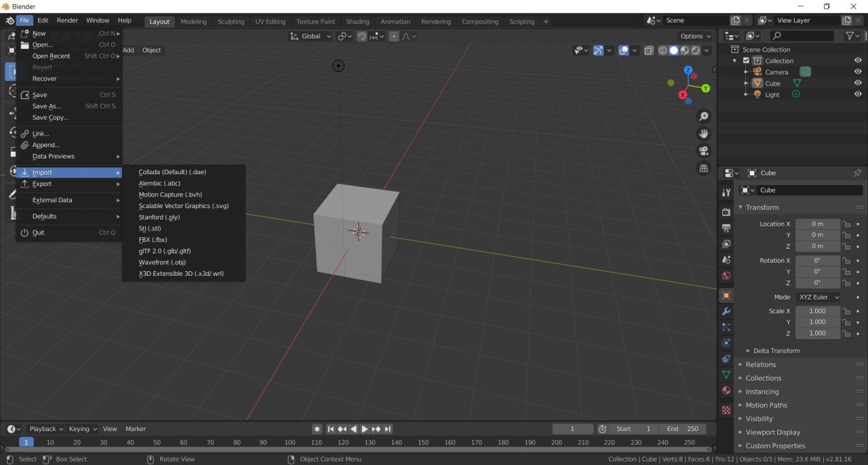Open the Output properties tab
The image size is (868, 465).
click(x=726, y=228)
